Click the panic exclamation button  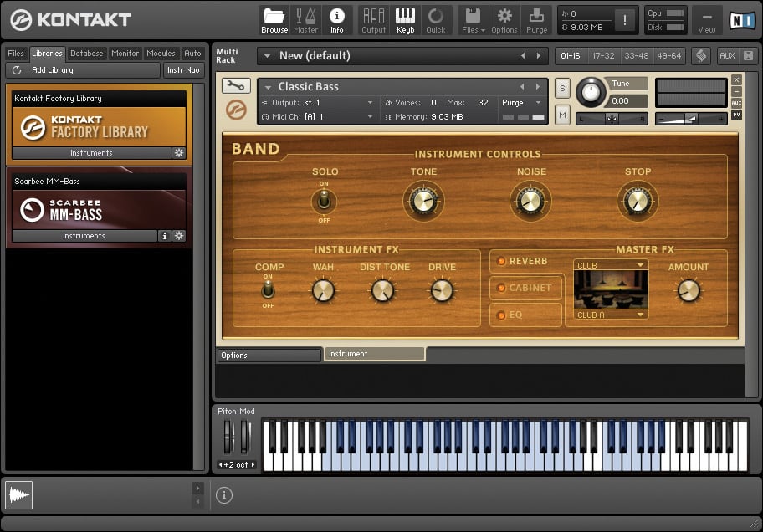625,20
